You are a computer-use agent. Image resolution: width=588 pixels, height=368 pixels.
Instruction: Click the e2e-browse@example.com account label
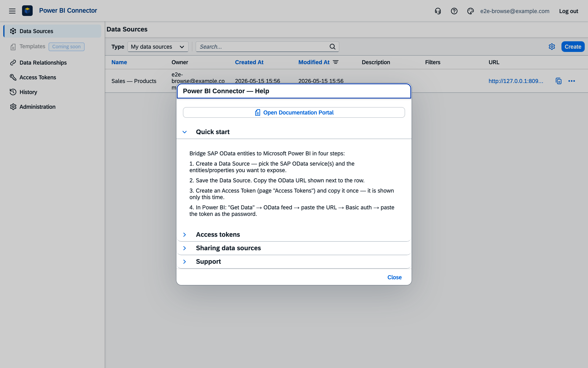515,11
